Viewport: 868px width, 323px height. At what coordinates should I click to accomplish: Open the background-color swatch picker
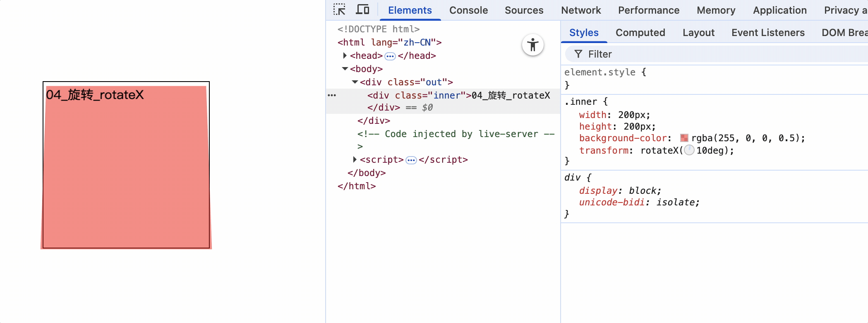coord(684,138)
